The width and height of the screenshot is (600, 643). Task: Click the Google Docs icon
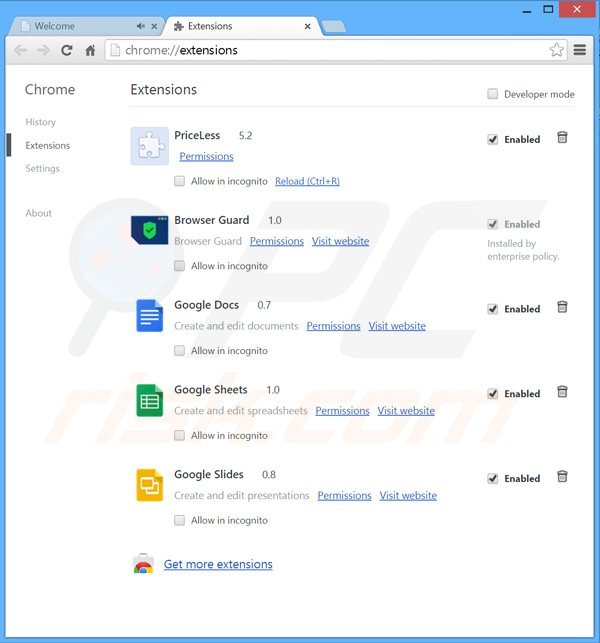point(150,315)
